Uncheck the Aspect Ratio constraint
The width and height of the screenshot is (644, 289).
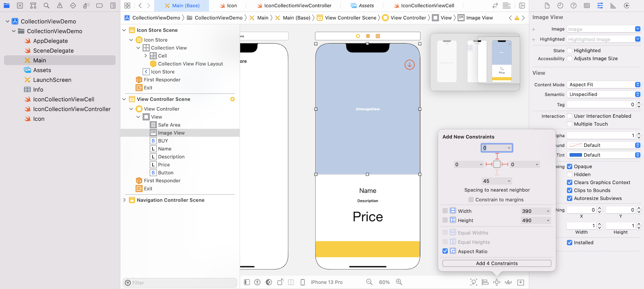[445, 251]
